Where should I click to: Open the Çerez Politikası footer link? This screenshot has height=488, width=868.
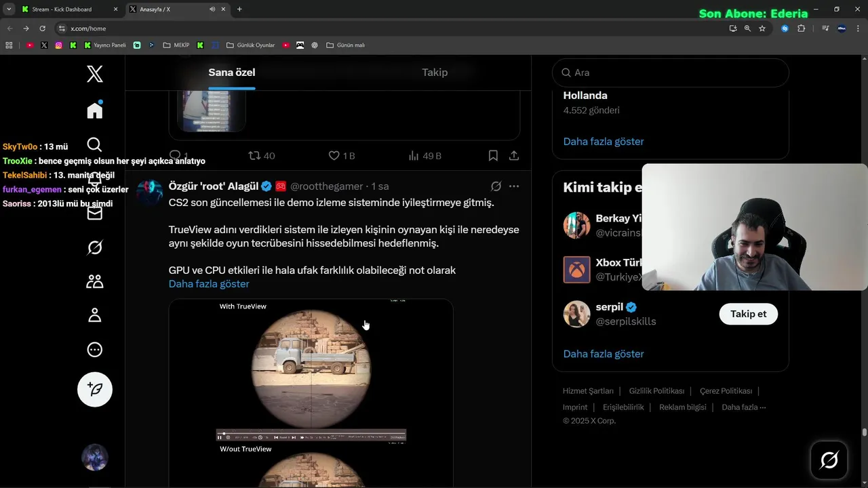726,391
